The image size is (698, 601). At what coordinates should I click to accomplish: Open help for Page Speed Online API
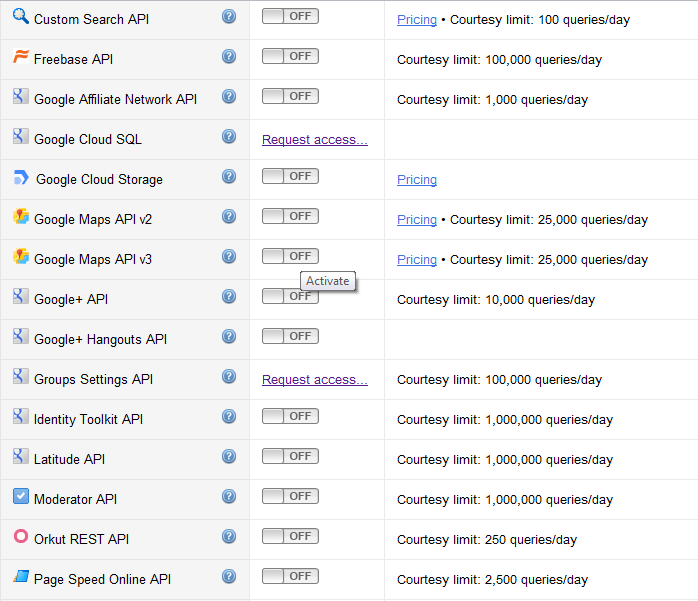click(229, 576)
